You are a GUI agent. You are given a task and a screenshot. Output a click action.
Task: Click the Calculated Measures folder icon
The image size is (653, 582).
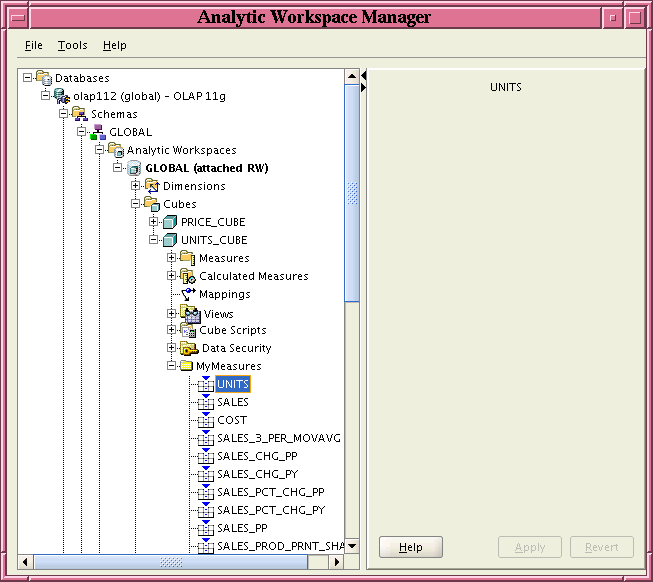[187, 276]
